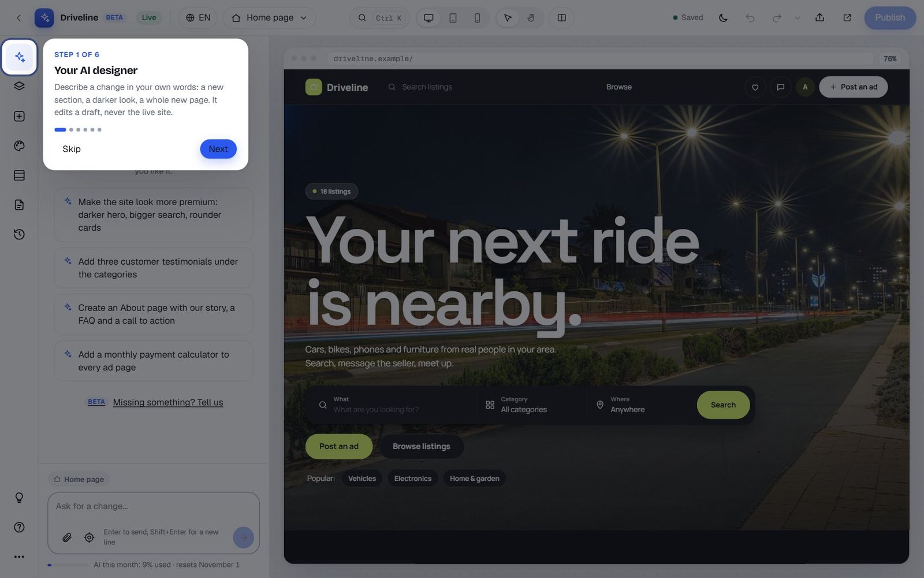The image size is (924, 578).
Task: Click the Ask for a change input
Action: [153, 506]
